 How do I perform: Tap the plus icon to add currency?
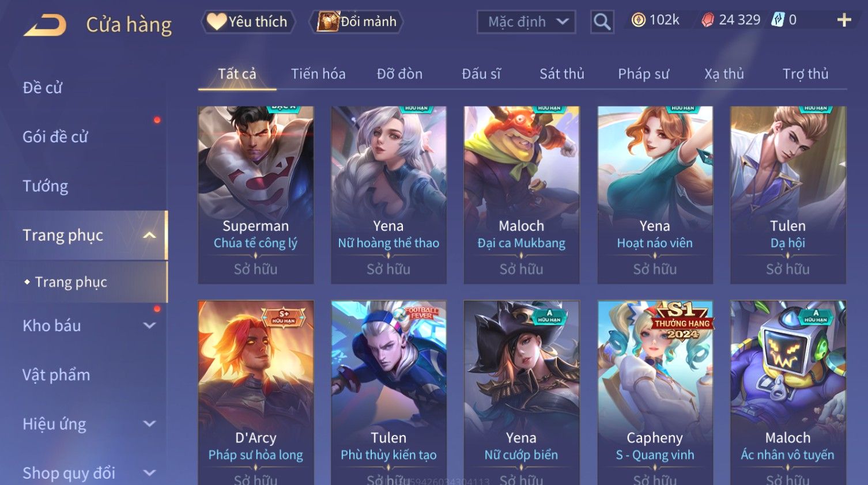click(x=844, y=20)
